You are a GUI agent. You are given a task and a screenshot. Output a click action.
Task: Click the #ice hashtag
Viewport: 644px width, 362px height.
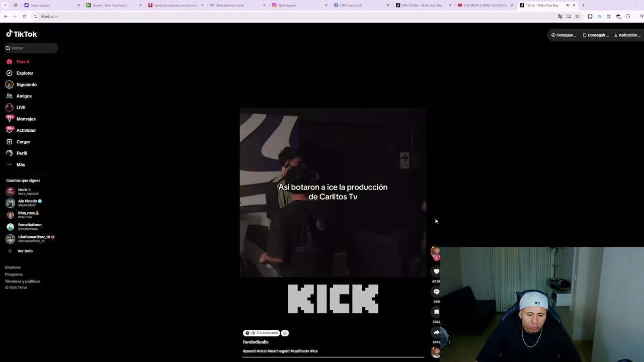pos(314,351)
